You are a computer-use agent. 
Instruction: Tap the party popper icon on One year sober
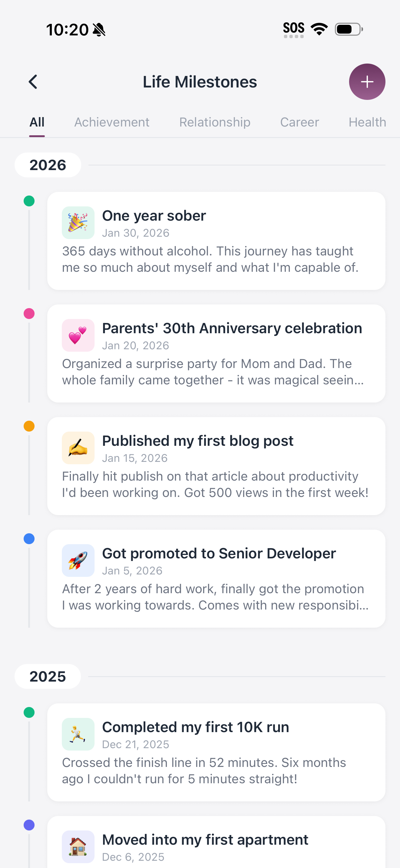(78, 223)
